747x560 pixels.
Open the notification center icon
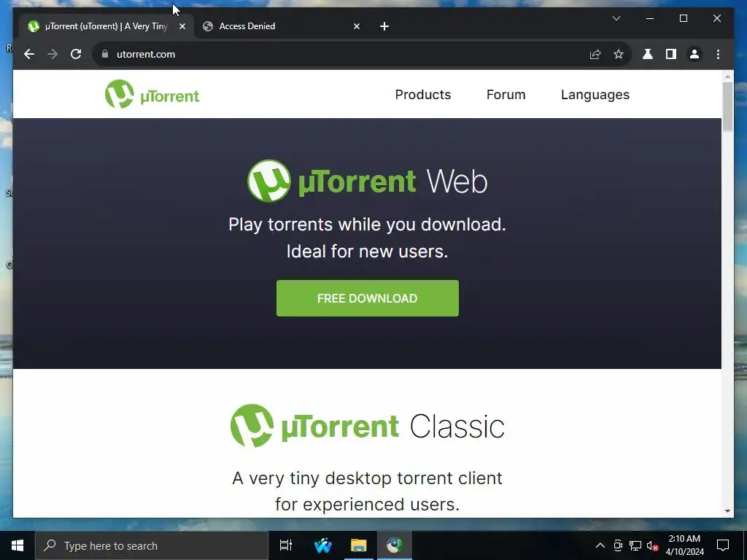[x=723, y=545]
